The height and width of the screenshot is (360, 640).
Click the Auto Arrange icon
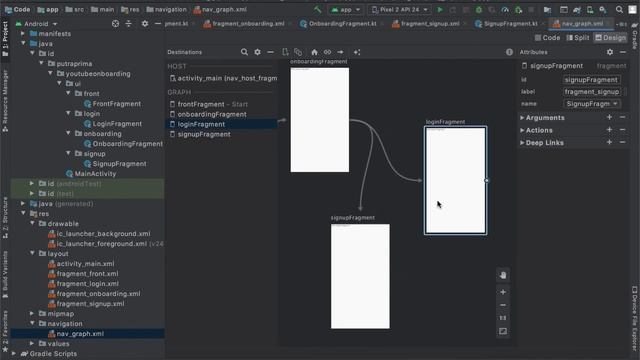pos(357,52)
